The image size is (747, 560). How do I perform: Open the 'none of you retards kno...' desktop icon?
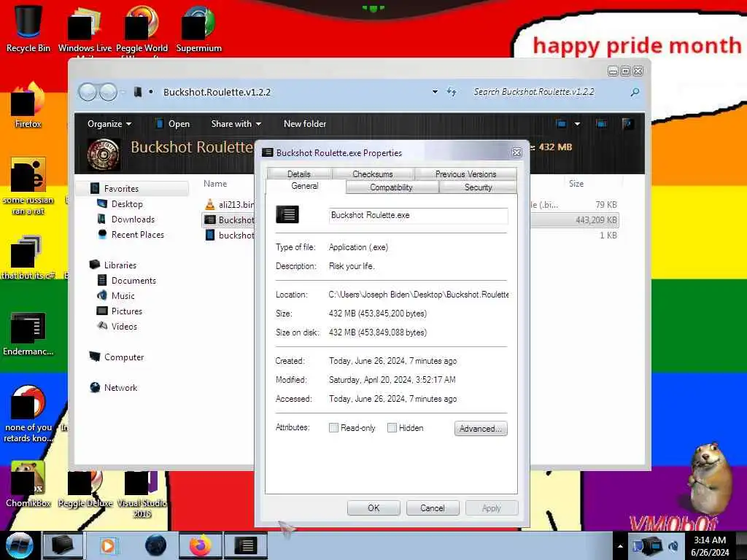[x=28, y=414]
